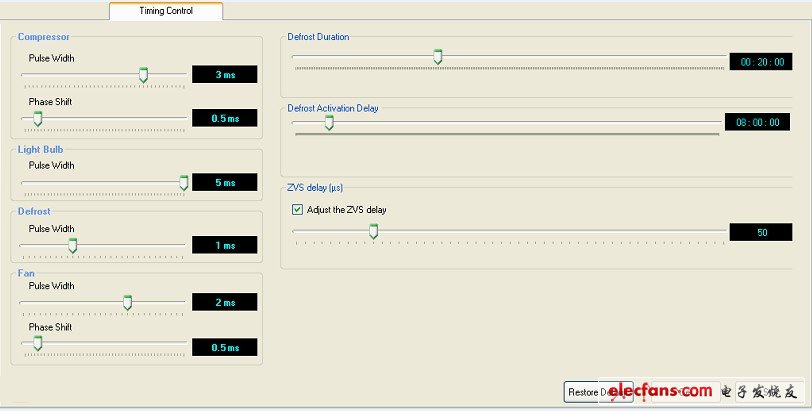This screenshot has width=812, height=411.
Task: Click the Fan Phase Shift slider handle
Action: pos(38,344)
